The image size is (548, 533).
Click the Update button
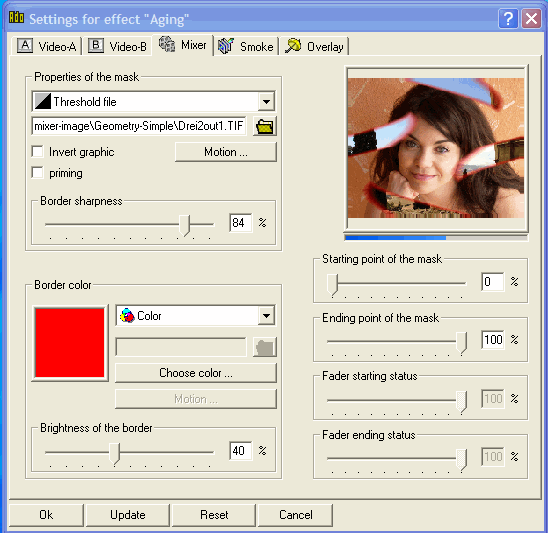click(128, 515)
